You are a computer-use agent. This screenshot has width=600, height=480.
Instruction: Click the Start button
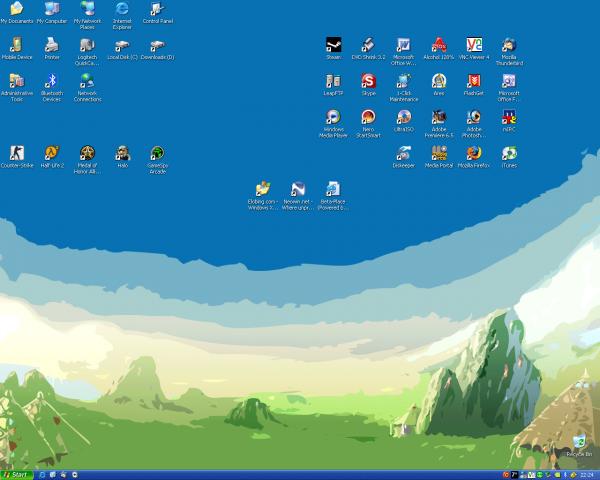[x=16, y=475]
